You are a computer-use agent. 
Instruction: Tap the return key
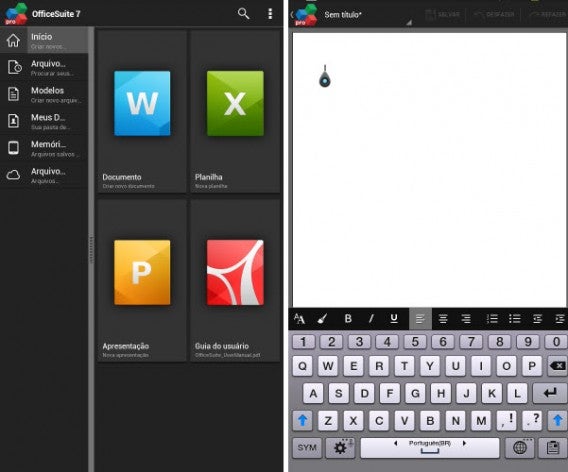click(x=550, y=393)
